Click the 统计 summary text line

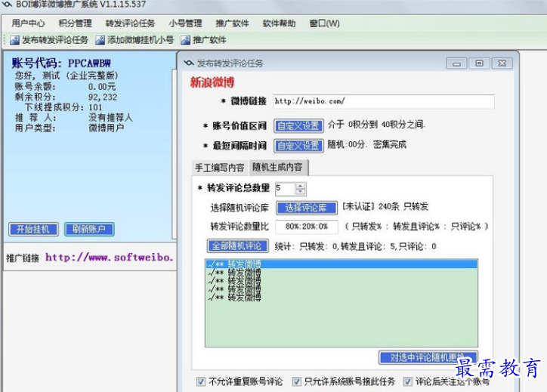(355, 246)
